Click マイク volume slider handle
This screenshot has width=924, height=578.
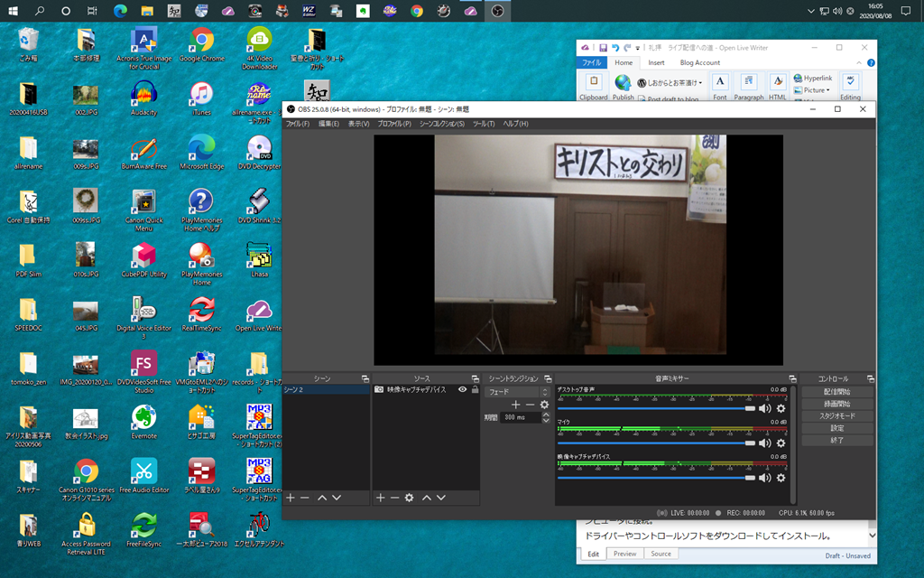click(750, 443)
